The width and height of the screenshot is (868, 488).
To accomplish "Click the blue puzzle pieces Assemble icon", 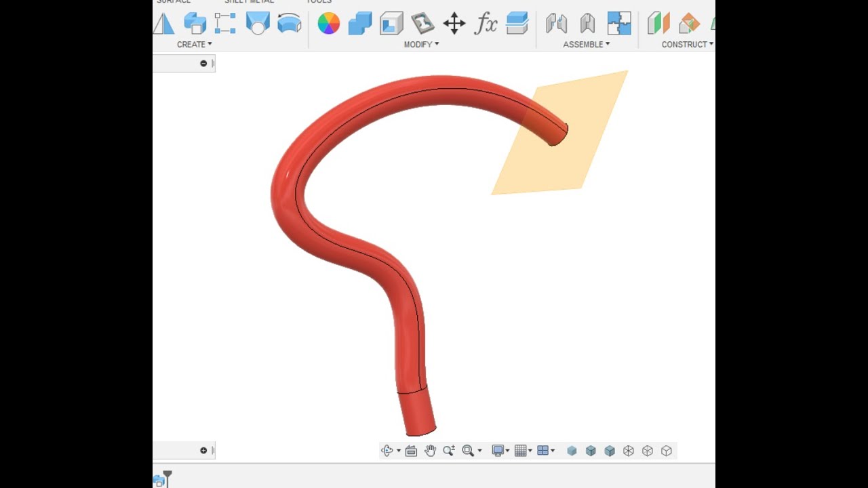I will [619, 24].
